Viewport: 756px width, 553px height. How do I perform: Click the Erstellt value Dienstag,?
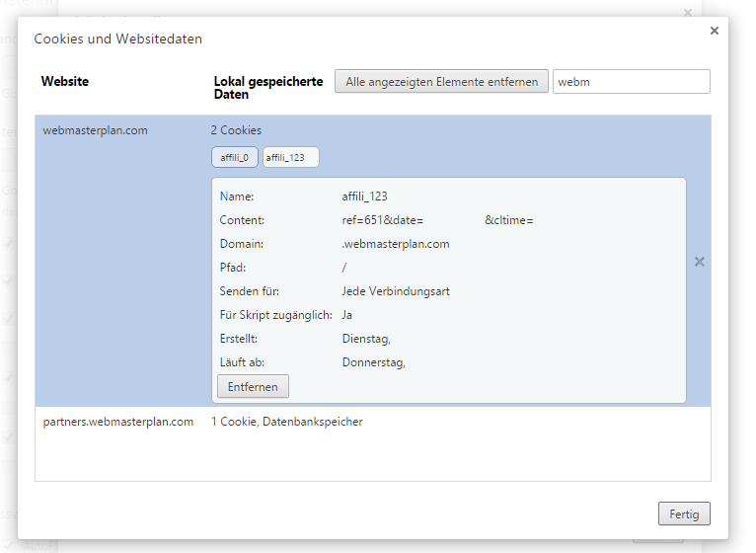coord(366,339)
